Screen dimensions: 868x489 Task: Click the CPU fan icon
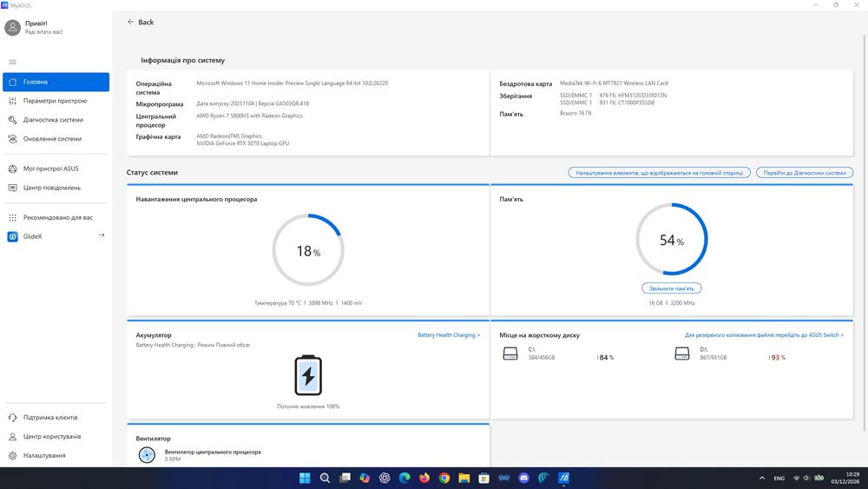pos(147,455)
